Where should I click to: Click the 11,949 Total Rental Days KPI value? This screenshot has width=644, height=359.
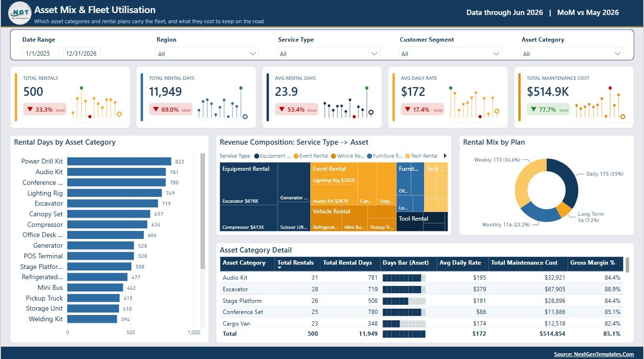coord(166,91)
